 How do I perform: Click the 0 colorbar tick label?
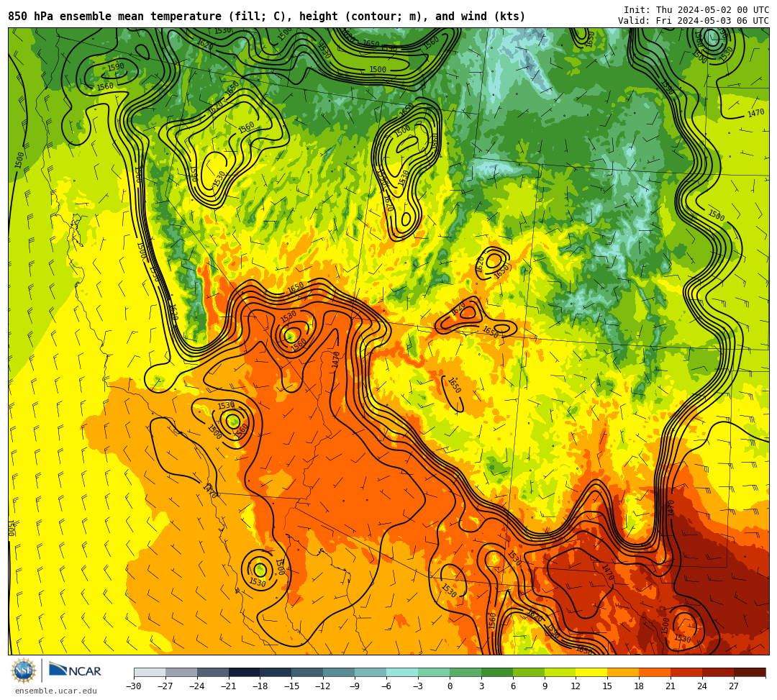click(450, 686)
